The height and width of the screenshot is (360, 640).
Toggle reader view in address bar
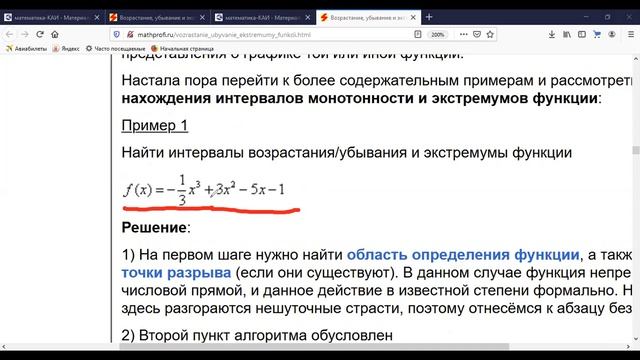click(x=418, y=35)
